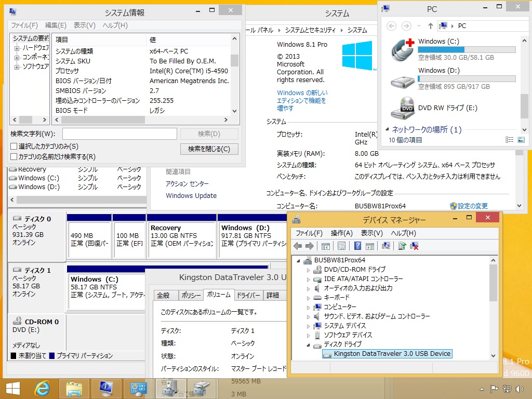The width and height of the screenshot is (532, 399).
Task: Switch to the ポリシー tab in Kingston properties
Action: tap(191, 296)
